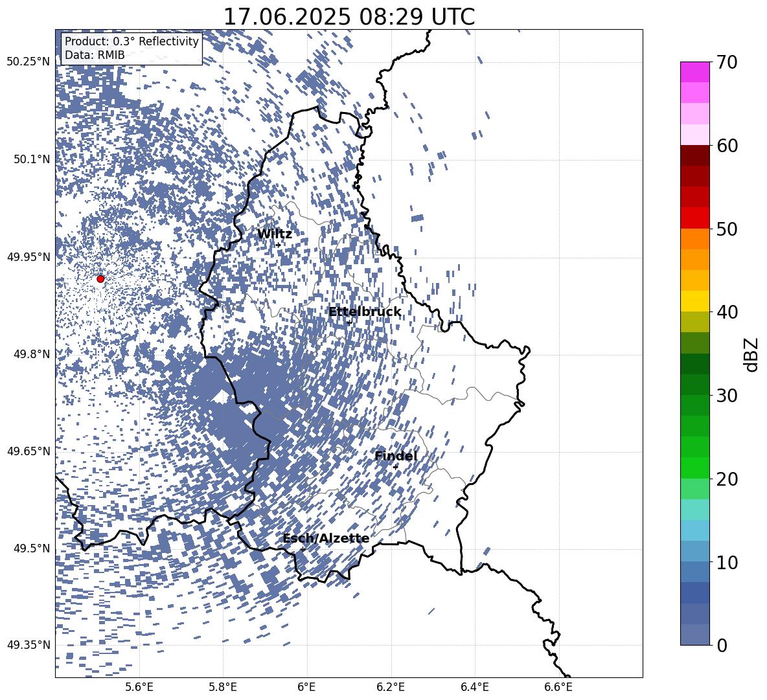This screenshot has width=767, height=700.
Task: Click the 49.8°N latitude label
Action: click(x=32, y=354)
